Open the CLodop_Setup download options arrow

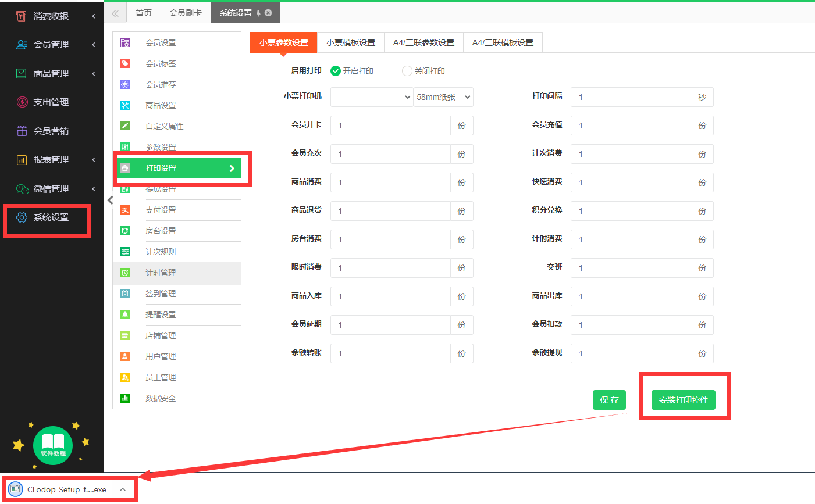coord(123,489)
